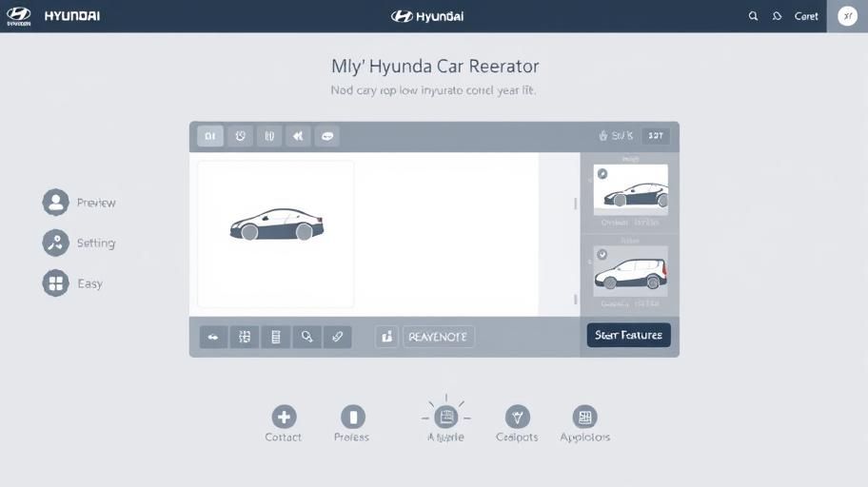Click the 327 badge in top toolbar
The image size is (868, 487).
pyautogui.click(x=656, y=136)
